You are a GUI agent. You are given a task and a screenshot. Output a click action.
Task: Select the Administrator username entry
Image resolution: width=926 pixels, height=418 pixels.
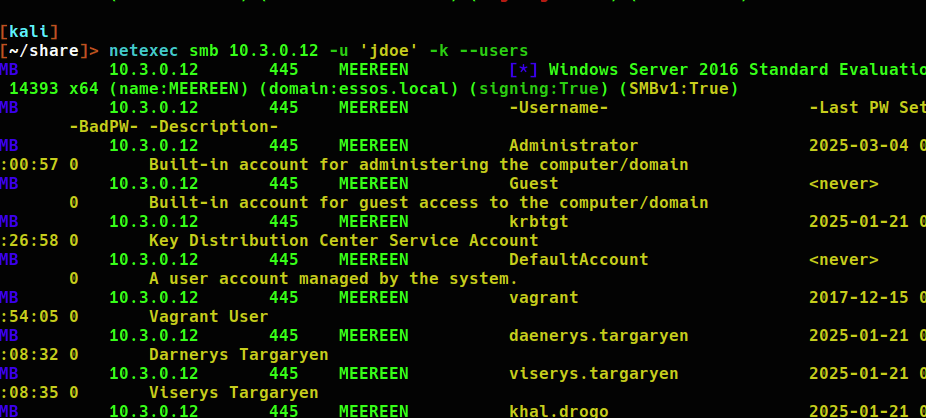pos(573,146)
